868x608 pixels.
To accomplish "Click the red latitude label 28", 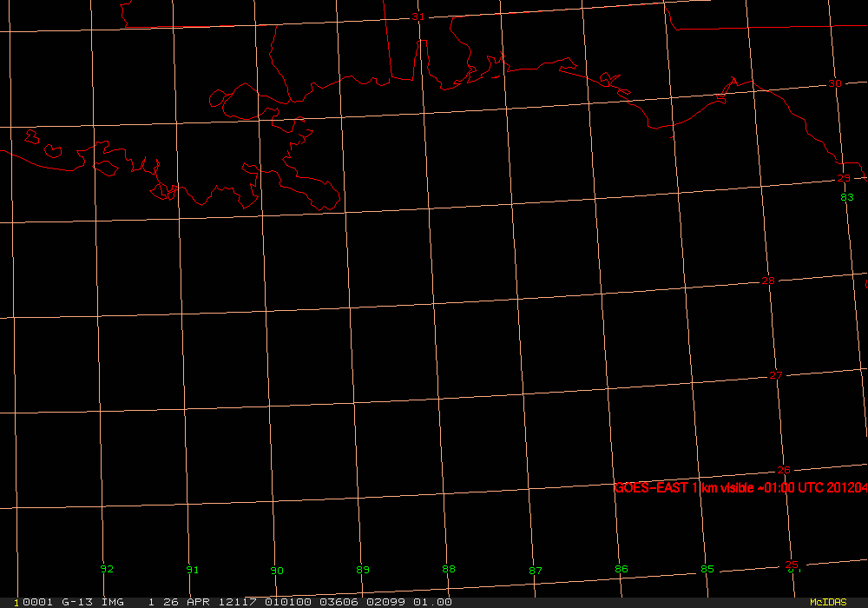I will pyautogui.click(x=768, y=281).
